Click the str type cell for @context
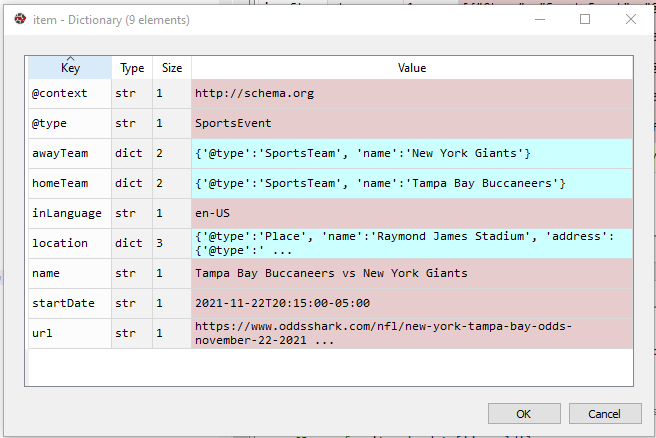Screen dimensions: 656x438 pyautogui.click(x=132, y=94)
